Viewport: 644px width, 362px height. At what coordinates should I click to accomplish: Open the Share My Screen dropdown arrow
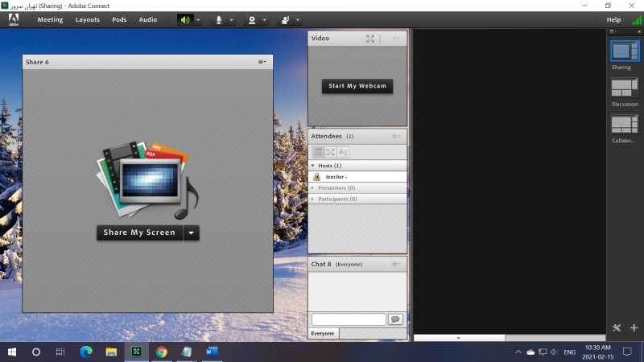[191, 232]
